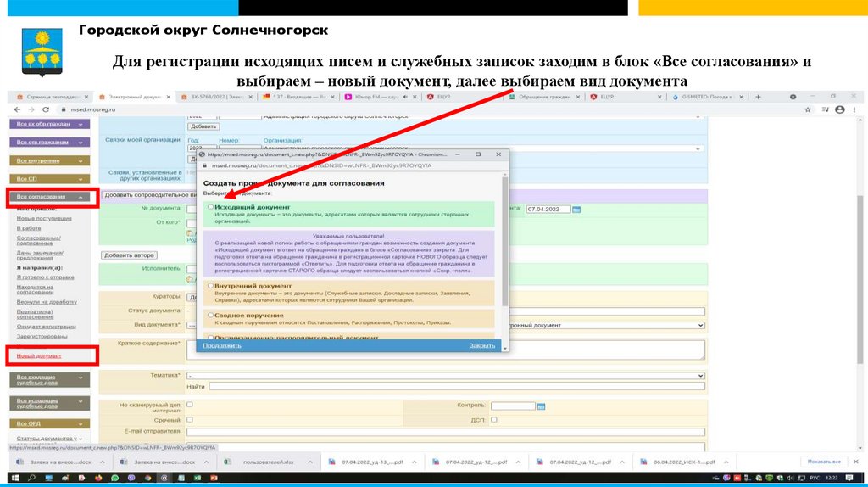
Task: Click the Добавить автора button
Action: 130,255
